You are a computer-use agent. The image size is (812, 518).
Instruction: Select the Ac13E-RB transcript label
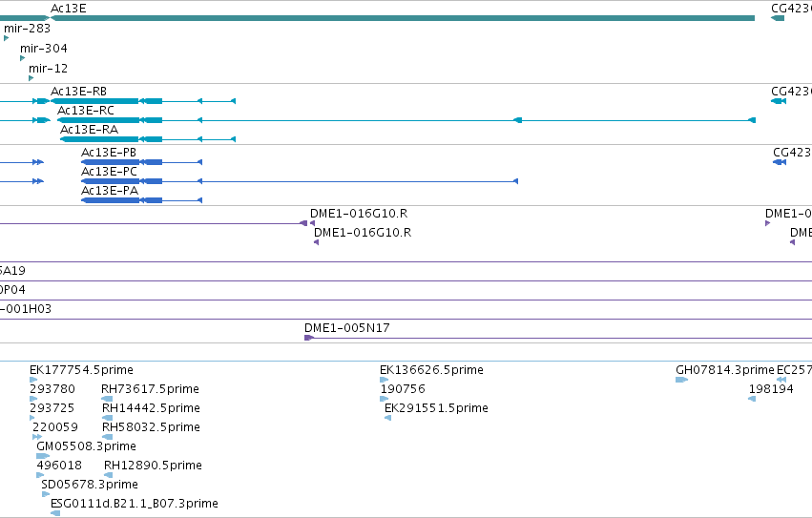click(x=78, y=92)
